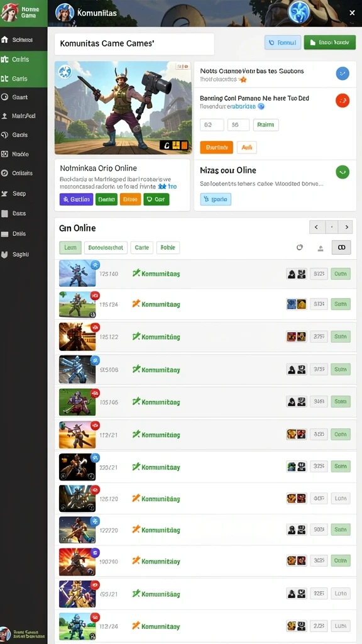Viewport: 362px width, 644px height.
Task: Click the Raiirn button
Action: [x=266, y=125]
